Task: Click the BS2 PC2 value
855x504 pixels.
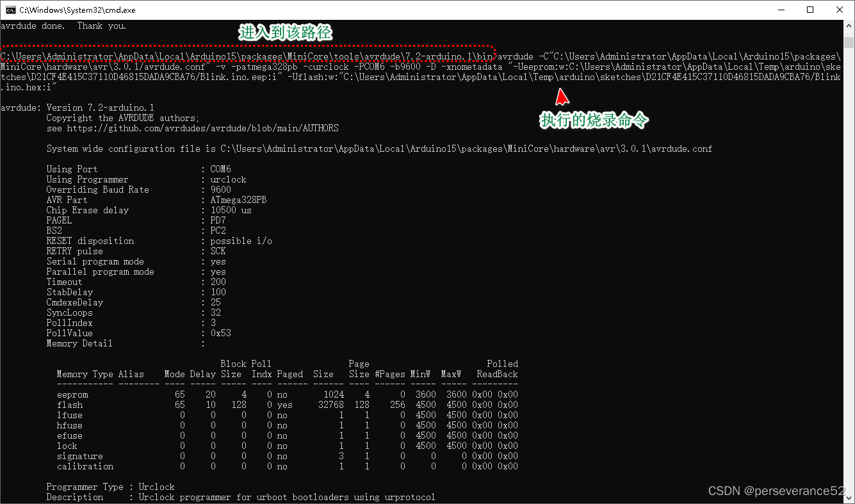Action: [218, 231]
